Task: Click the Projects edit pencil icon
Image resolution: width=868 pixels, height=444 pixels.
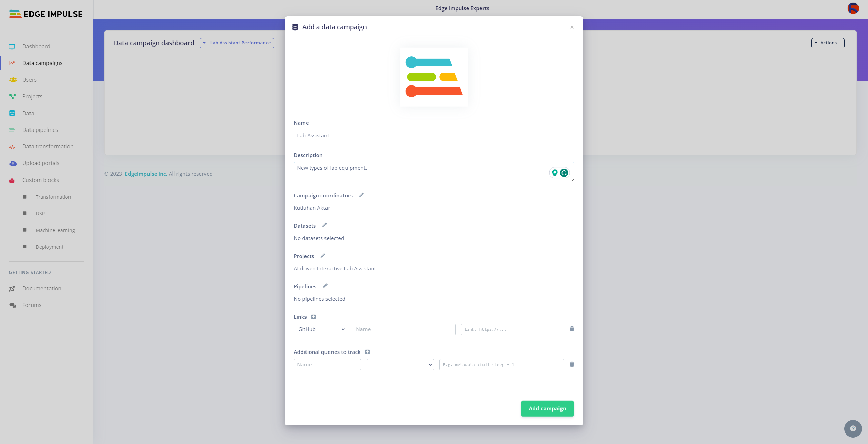Action: [x=323, y=256]
